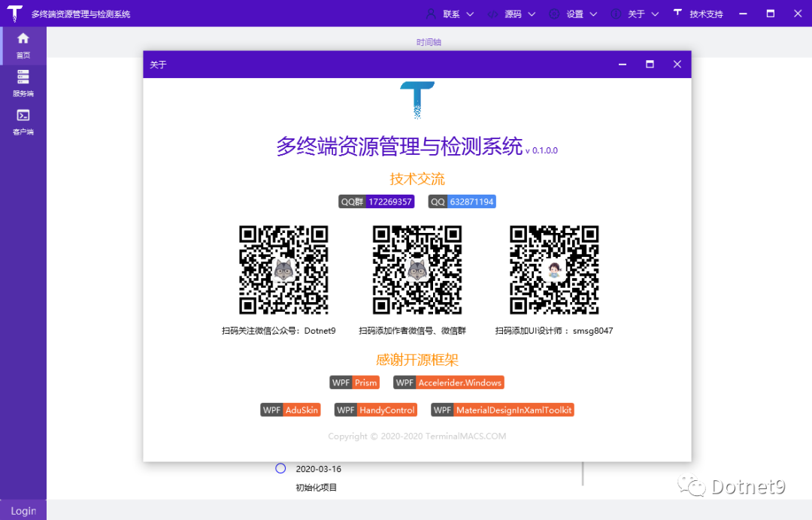Click the Dotnet9 WeChat public account QR code
Image resolution: width=812 pixels, height=520 pixels.
pos(283,270)
